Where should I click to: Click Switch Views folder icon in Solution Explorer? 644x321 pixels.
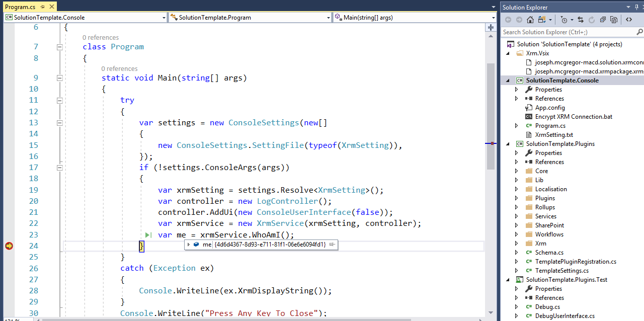(x=541, y=20)
